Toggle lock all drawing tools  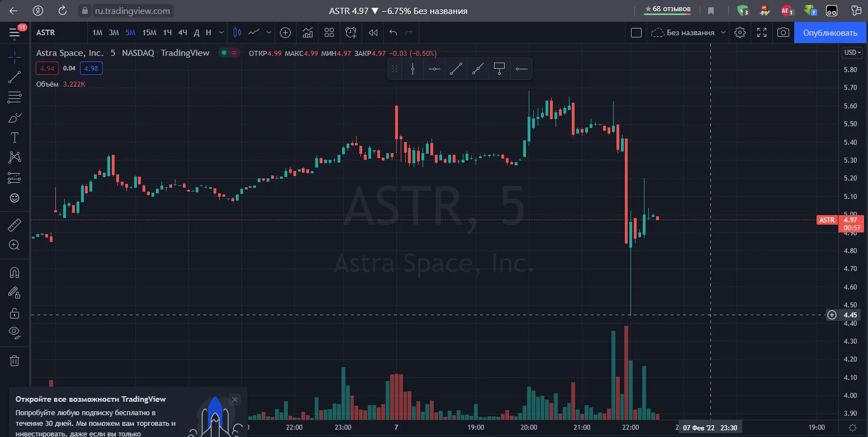[15, 313]
